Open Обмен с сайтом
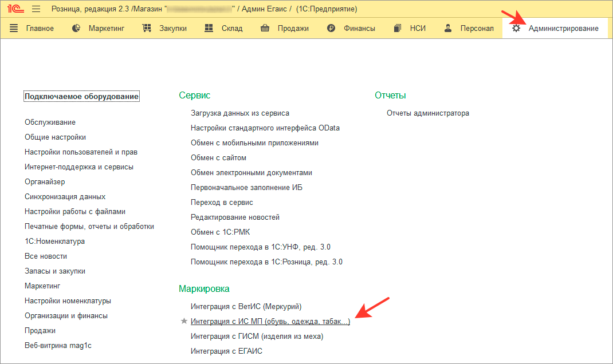613x364 pixels. [x=218, y=157]
